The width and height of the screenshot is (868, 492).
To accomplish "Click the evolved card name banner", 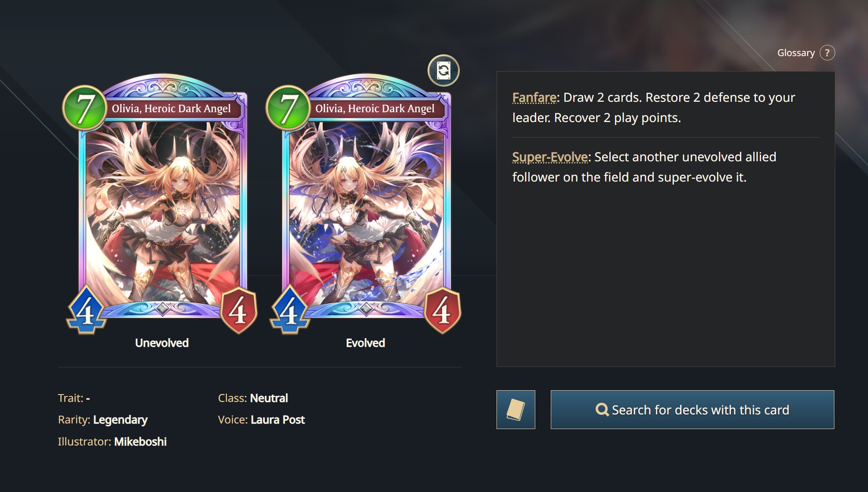I will [375, 108].
